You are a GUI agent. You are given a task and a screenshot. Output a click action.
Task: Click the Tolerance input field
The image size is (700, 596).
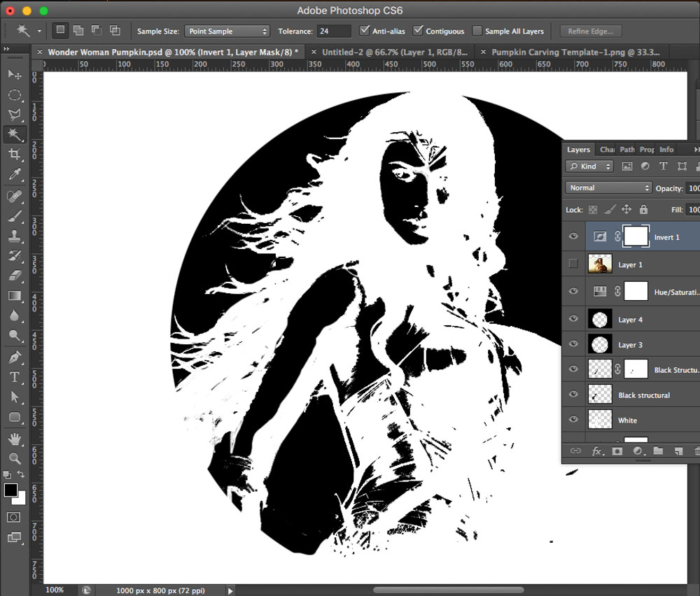coord(334,31)
